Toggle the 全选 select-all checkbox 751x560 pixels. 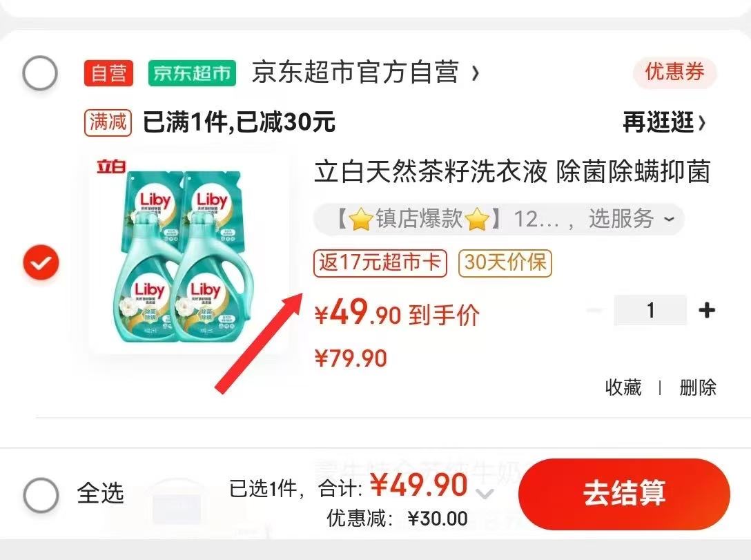coord(41,495)
